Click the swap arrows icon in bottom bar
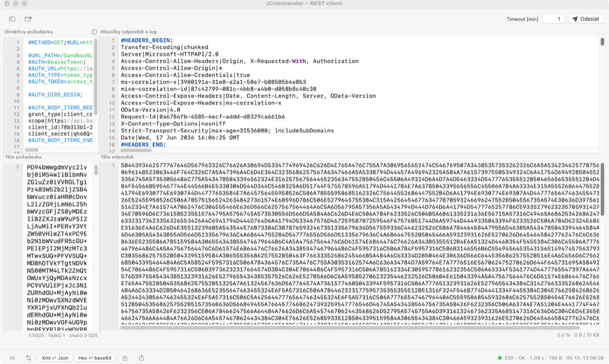Image resolution: width=609 pixels, height=364 pixels. point(29,358)
